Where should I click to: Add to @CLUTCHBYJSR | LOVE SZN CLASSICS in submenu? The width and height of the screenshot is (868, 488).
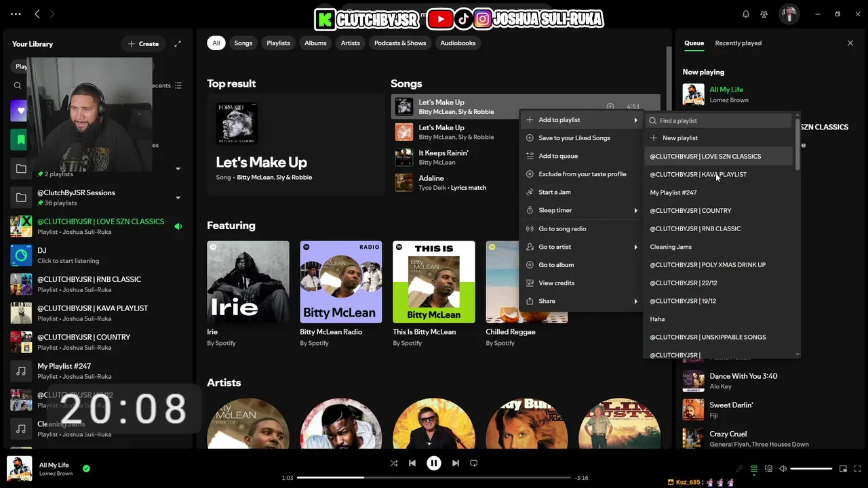point(719,156)
